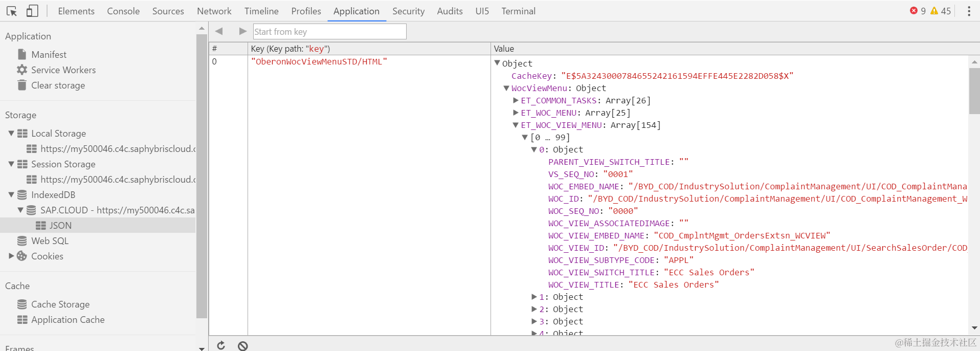Click the Local Storage grid icon

point(23,134)
